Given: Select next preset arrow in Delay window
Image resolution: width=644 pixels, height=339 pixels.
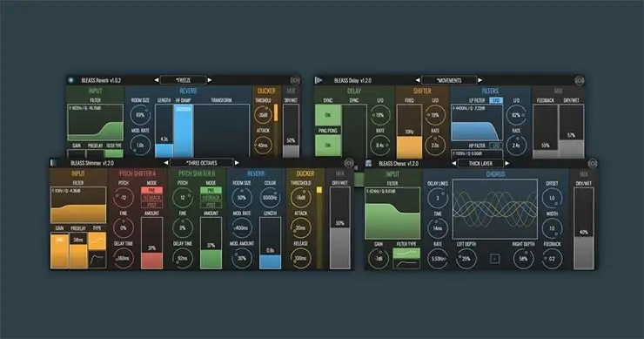Looking at the screenshot, I should pos(480,80).
